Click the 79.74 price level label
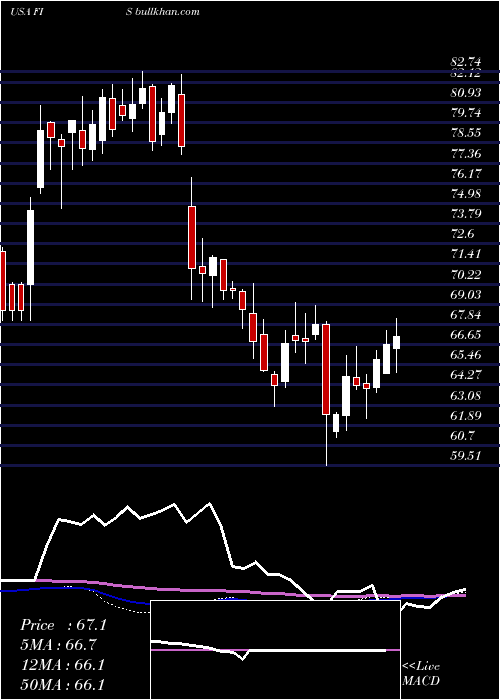Image resolution: width=500 pixels, height=700 pixels. click(466, 113)
